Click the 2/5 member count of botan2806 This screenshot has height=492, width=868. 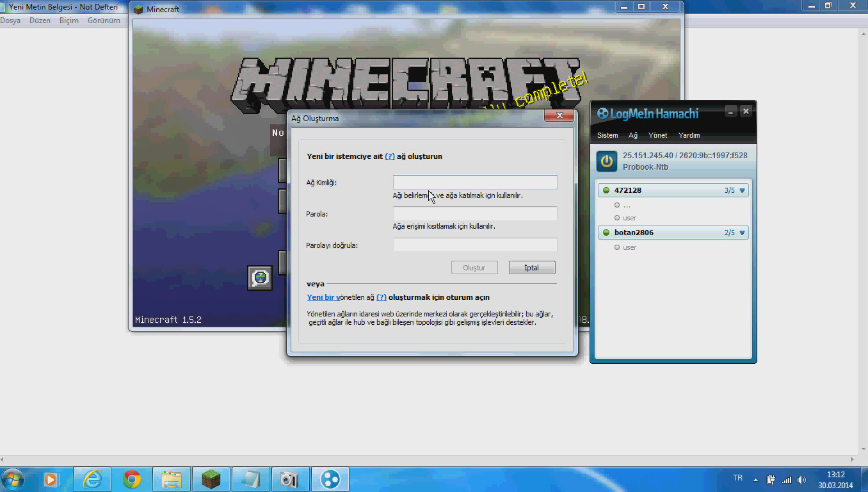point(730,233)
